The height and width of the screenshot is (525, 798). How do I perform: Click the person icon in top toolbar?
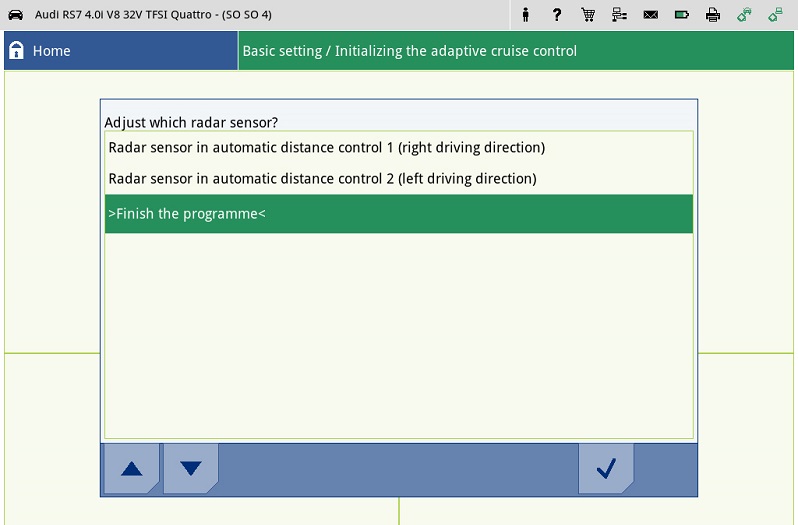(525, 15)
